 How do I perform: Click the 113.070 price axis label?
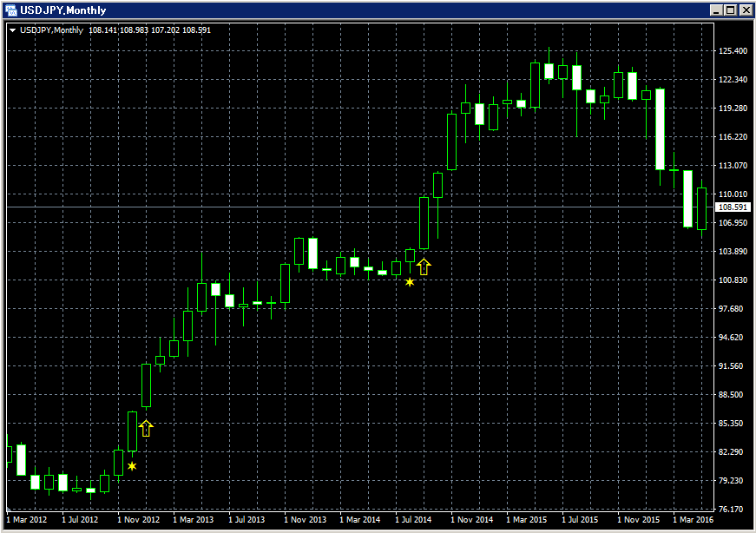click(733, 166)
